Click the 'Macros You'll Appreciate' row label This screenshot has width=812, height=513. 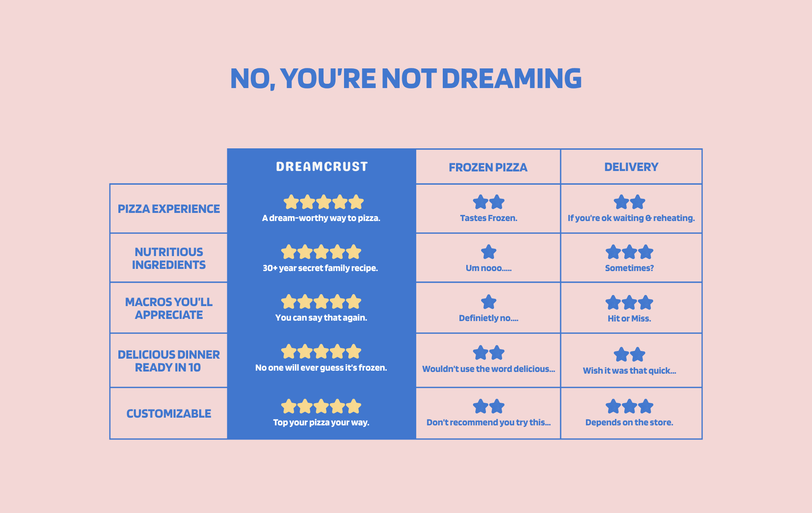point(169,308)
